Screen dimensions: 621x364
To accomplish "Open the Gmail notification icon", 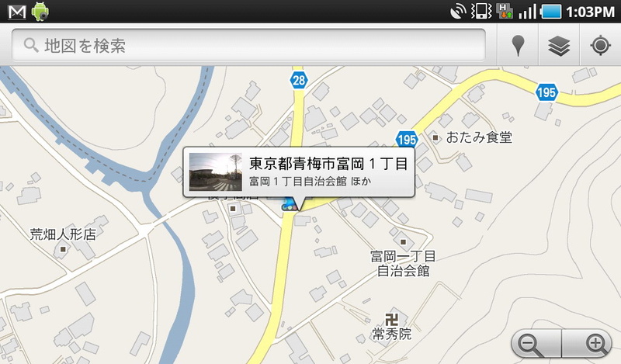I will pos(17,12).
